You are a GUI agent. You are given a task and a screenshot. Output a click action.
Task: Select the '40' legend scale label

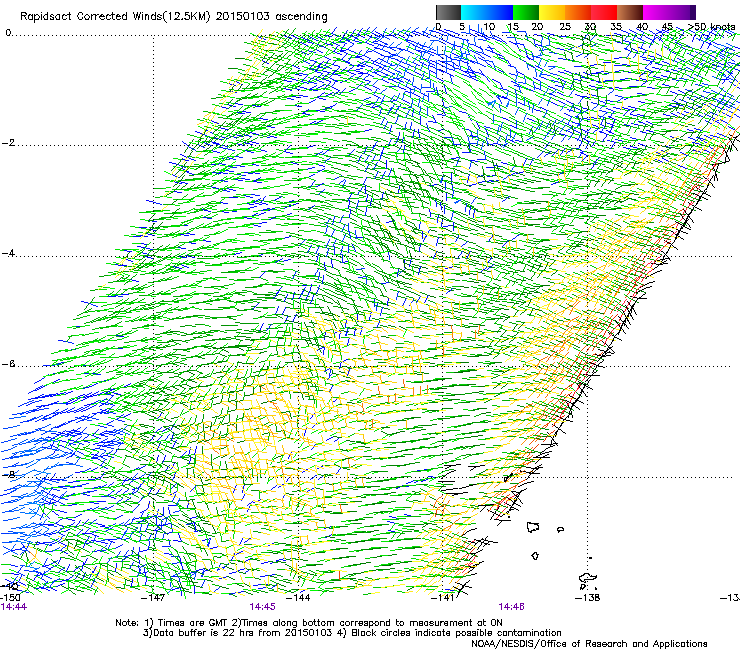pyautogui.click(x=642, y=27)
